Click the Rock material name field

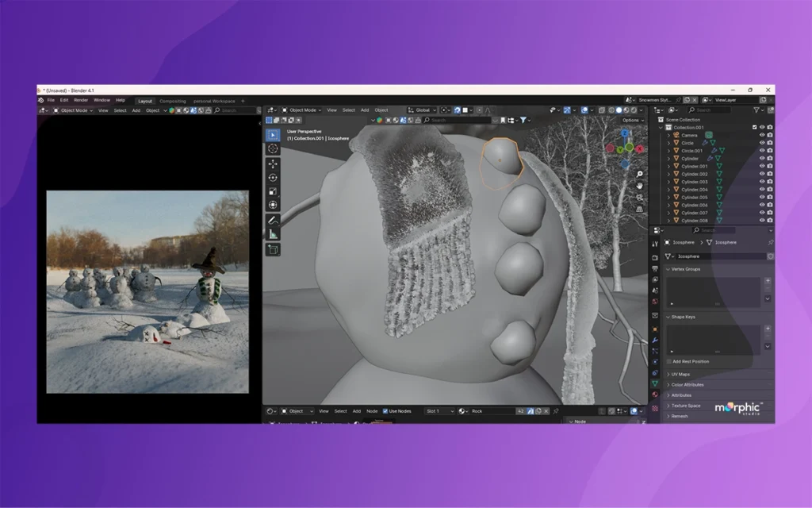(x=492, y=411)
